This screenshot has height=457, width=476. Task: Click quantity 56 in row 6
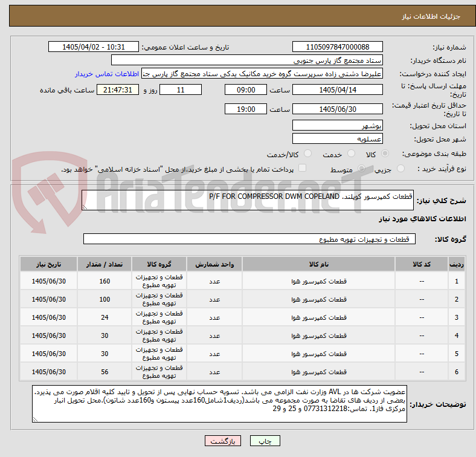[x=105, y=372]
